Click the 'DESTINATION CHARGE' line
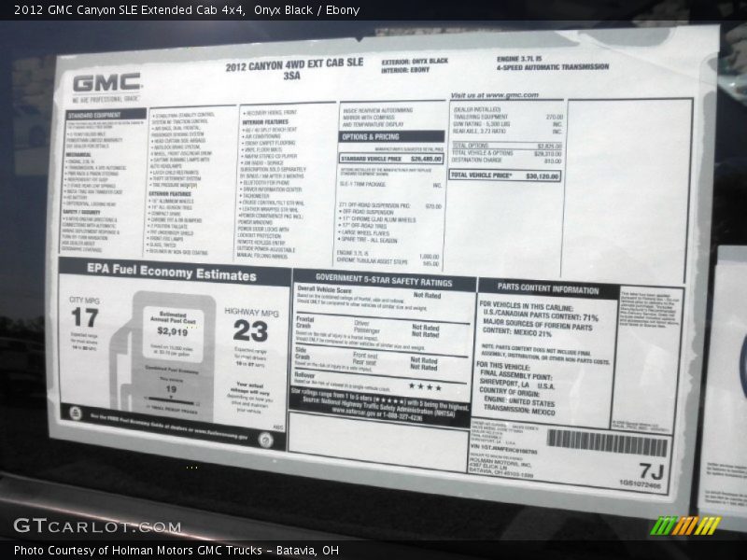This screenshot has width=747, height=560. point(507,161)
